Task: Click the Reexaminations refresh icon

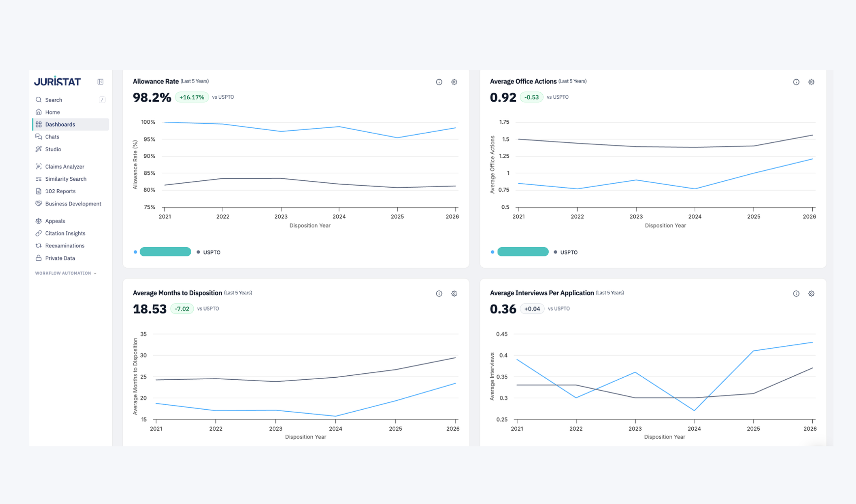Action: pyautogui.click(x=38, y=246)
